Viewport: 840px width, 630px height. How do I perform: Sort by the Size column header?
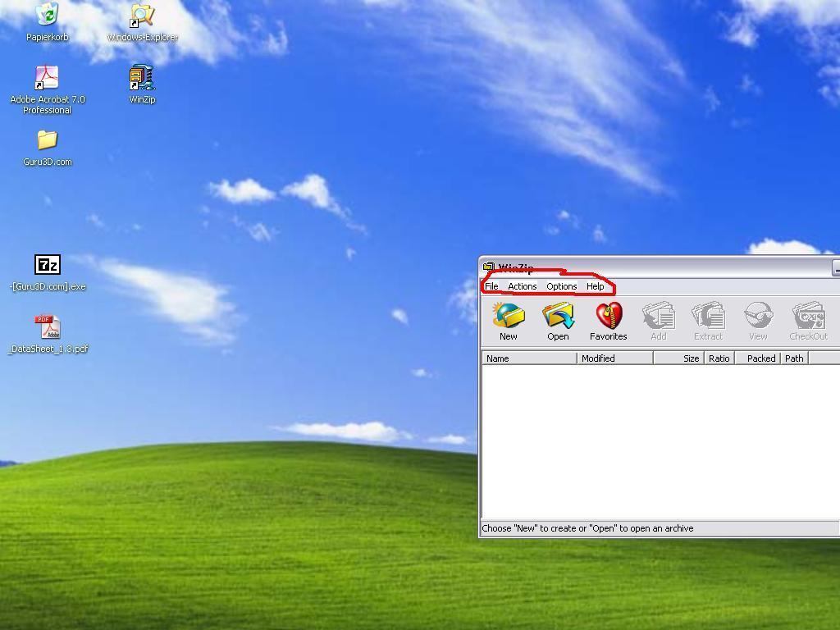[x=678, y=358]
